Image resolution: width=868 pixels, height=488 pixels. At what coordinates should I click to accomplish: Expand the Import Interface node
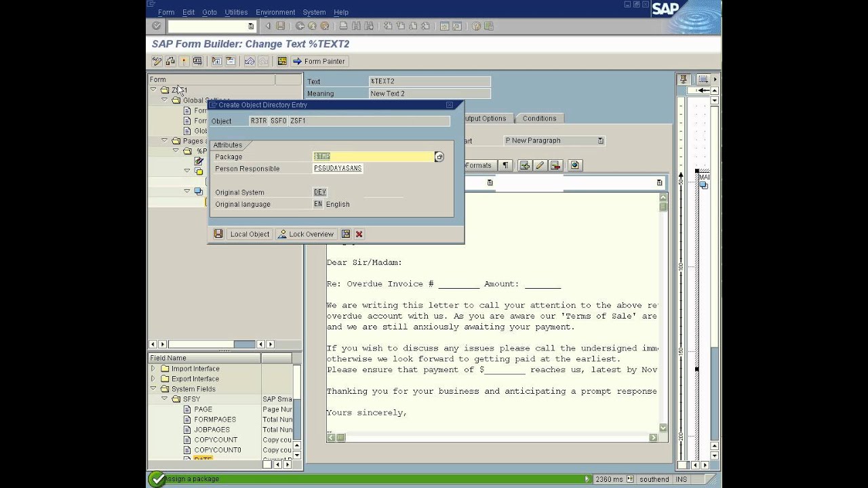click(x=153, y=369)
